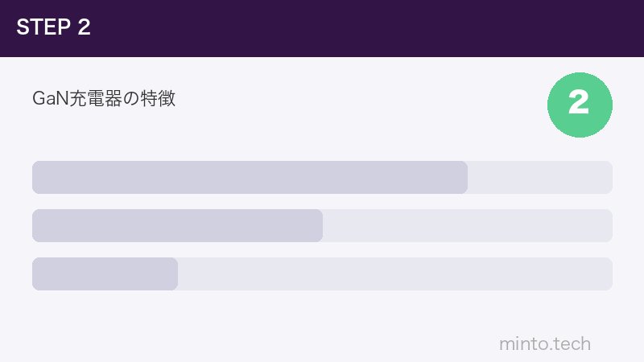
Task: Click the unfilled track of the middle bar
Action: 467,225
